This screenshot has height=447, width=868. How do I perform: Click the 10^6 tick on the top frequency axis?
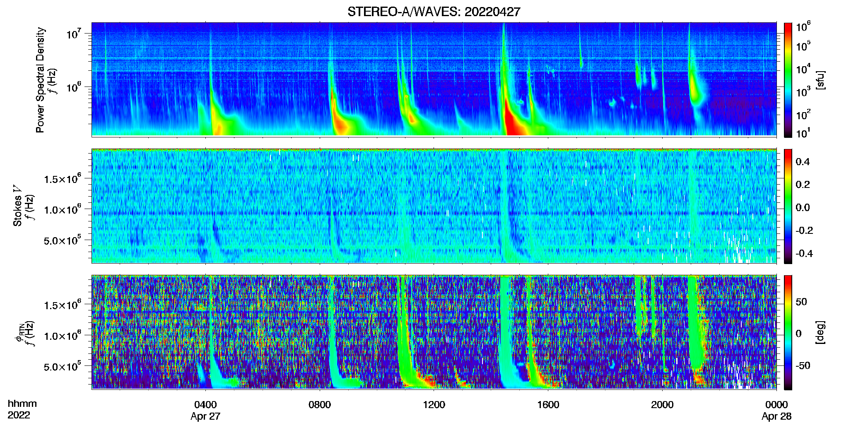point(73,87)
